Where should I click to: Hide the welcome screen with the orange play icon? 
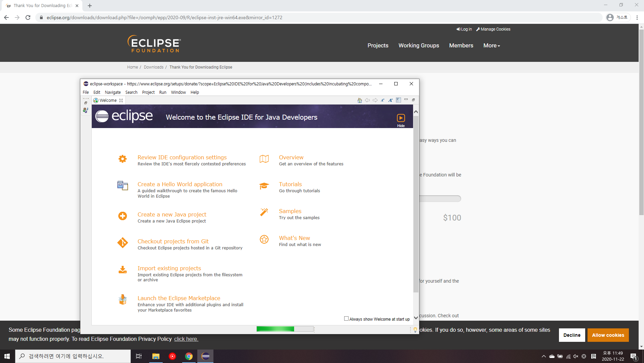coord(401,118)
